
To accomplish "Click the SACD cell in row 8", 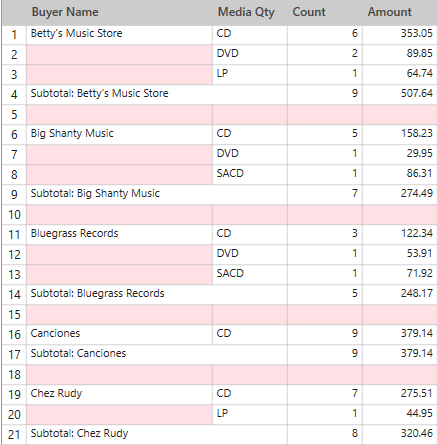I will pos(250,175).
